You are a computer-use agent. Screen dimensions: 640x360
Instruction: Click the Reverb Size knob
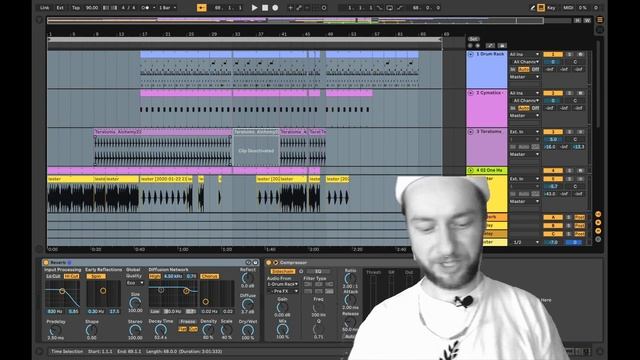point(135,302)
